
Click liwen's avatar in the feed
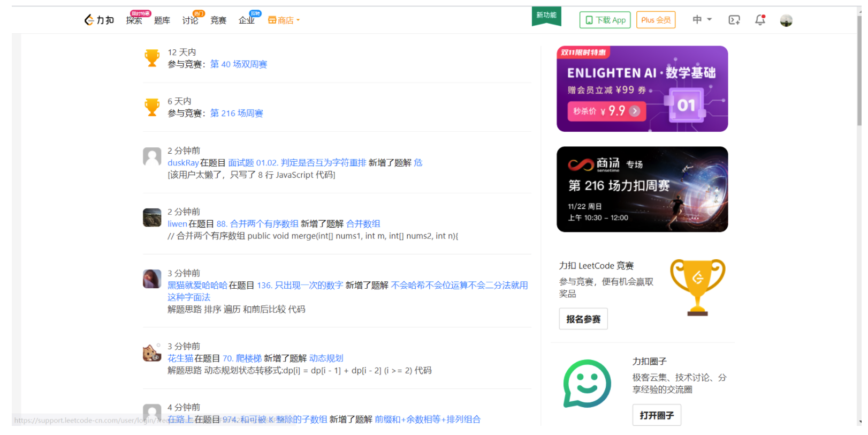(x=152, y=218)
